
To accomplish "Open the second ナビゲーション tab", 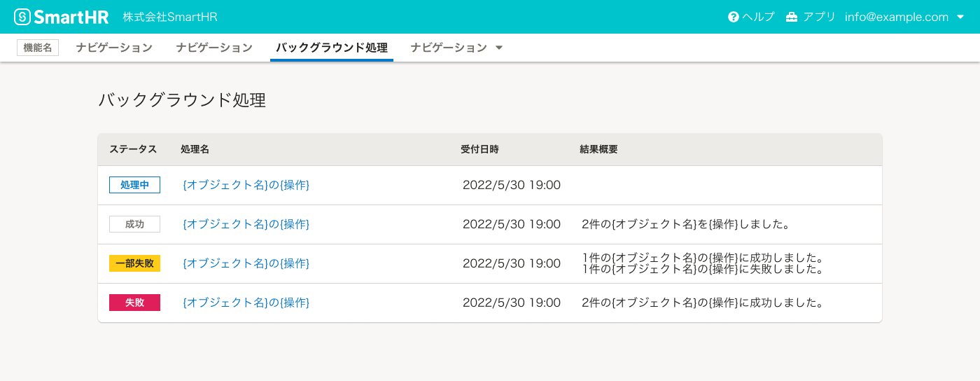I will click(x=214, y=48).
